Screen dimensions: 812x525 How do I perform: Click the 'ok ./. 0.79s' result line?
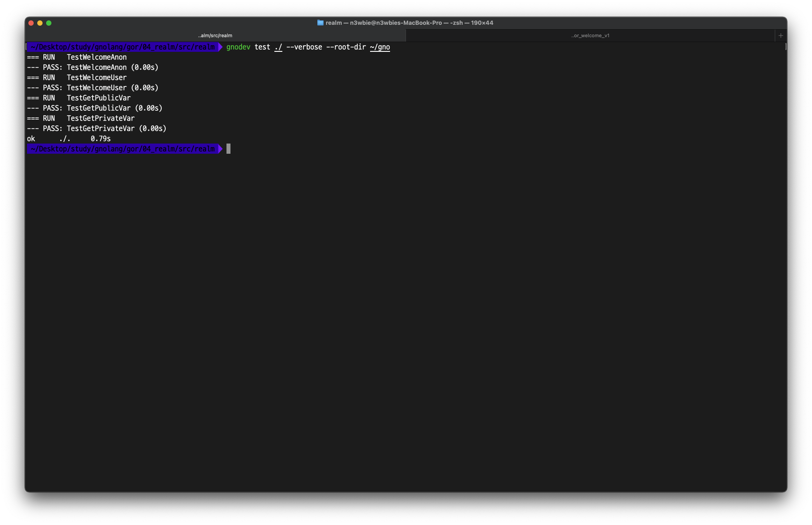[x=69, y=139]
